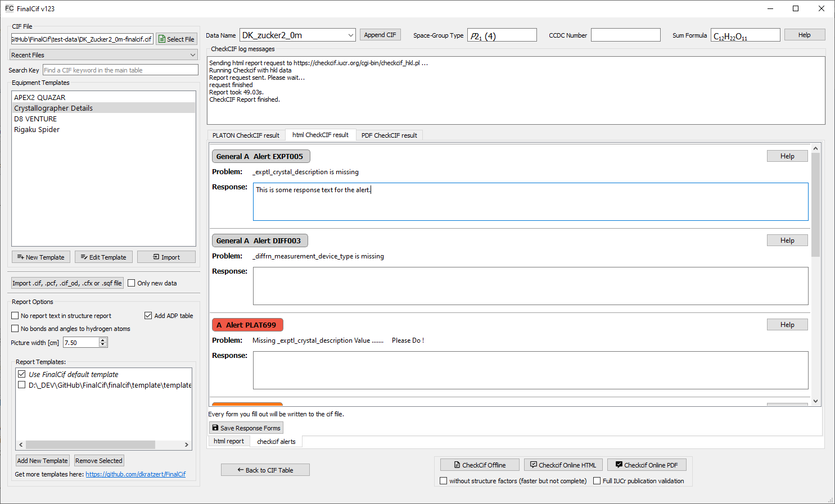The image size is (835, 504).
Task: Start Checkcif Online PDF check
Action: 646,465
